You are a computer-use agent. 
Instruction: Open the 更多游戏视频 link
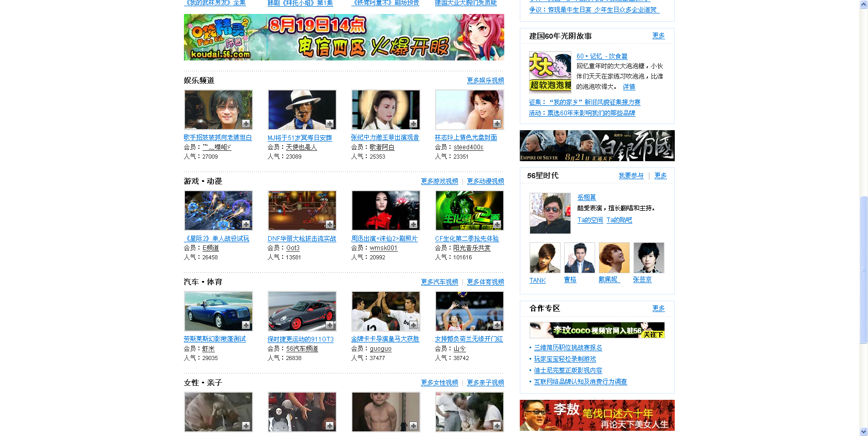coord(440,181)
